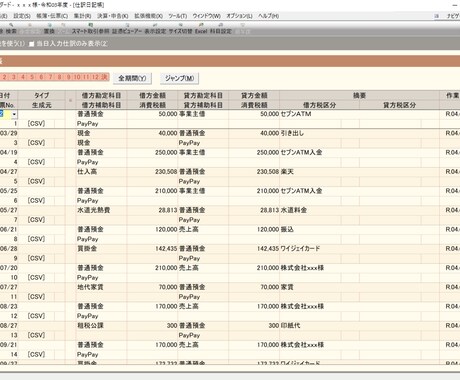
Task: Select the month 9 tab
Action: [68, 77]
